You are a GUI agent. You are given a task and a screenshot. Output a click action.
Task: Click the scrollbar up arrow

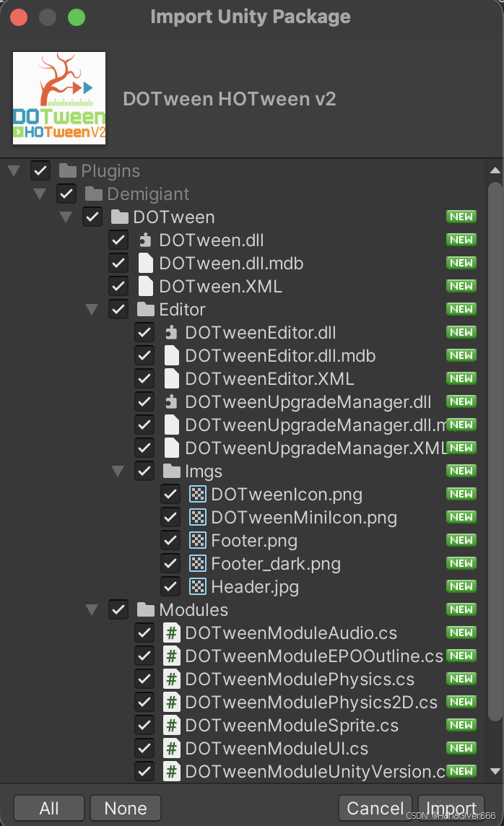pos(495,170)
